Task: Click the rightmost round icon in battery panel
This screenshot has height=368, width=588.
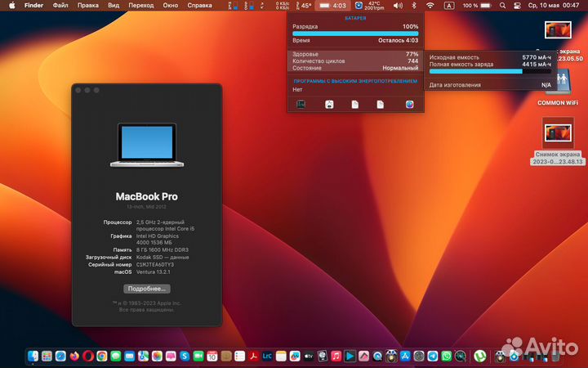Action: (x=409, y=105)
